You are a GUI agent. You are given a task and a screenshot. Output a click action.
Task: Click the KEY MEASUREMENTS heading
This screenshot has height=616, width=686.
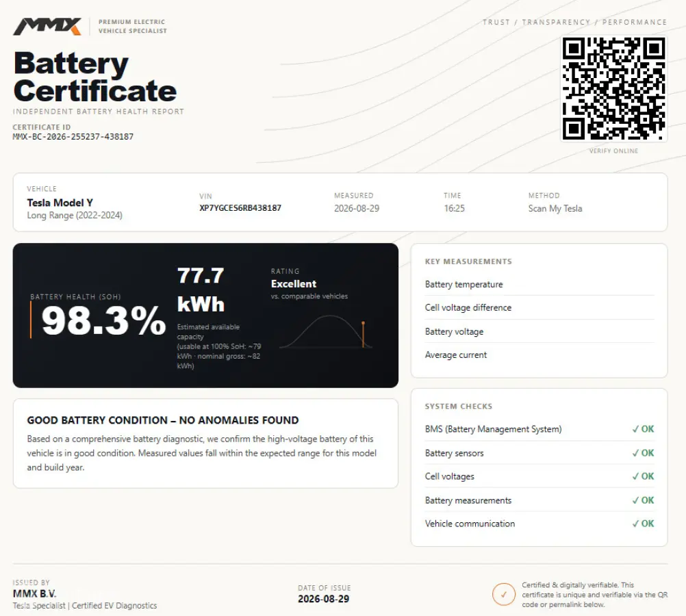468,261
